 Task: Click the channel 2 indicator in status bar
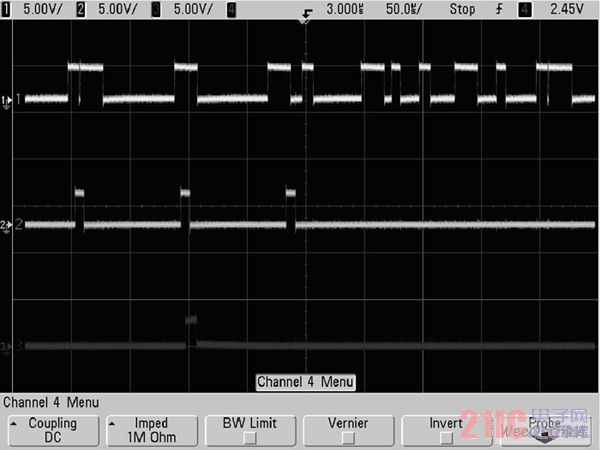[82, 7]
